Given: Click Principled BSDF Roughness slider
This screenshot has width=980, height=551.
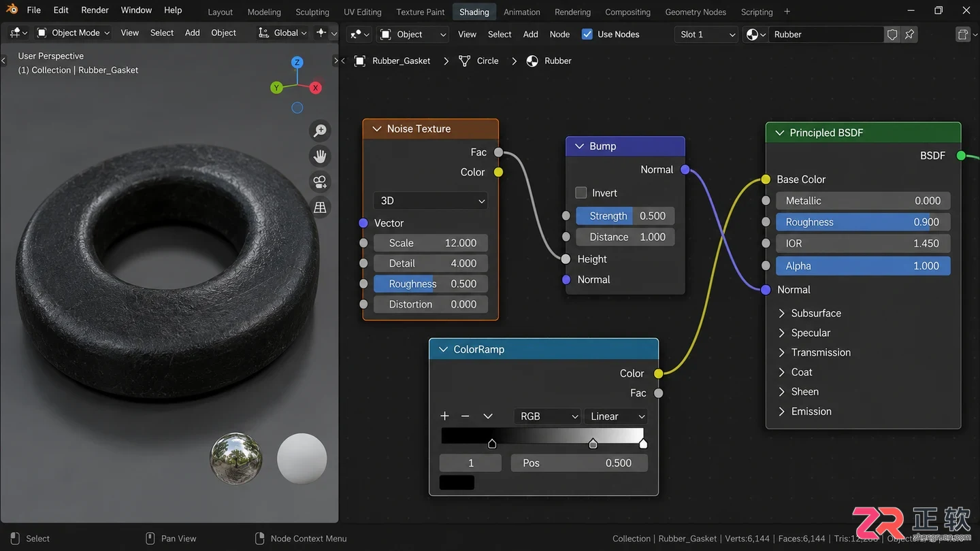Looking at the screenshot, I should [863, 222].
